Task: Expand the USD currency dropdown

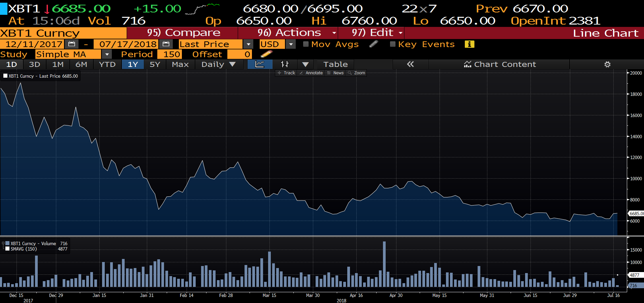Action: pyautogui.click(x=291, y=44)
